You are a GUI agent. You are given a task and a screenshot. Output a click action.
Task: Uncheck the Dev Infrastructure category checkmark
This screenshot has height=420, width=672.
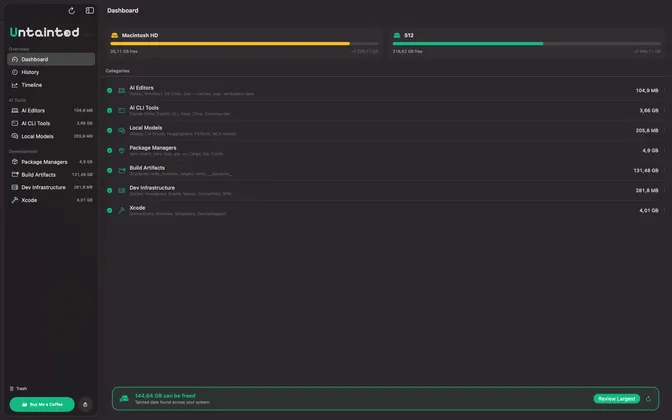(x=109, y=190)
